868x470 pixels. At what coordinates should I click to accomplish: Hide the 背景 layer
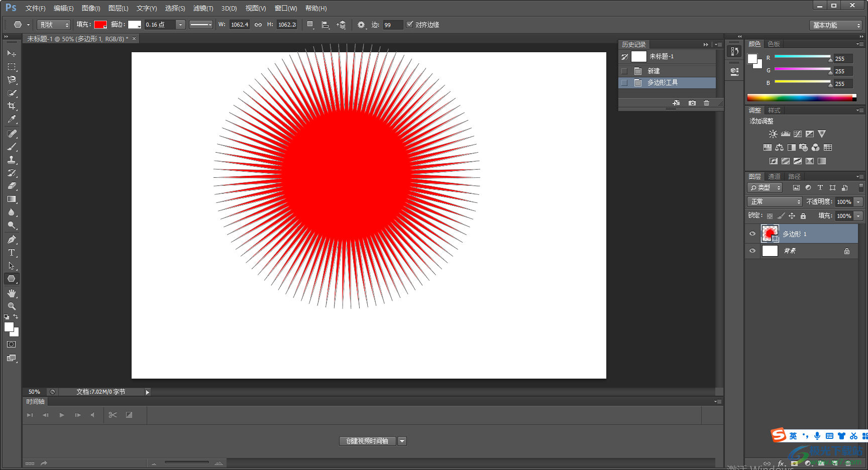click(x=752, y=251)
